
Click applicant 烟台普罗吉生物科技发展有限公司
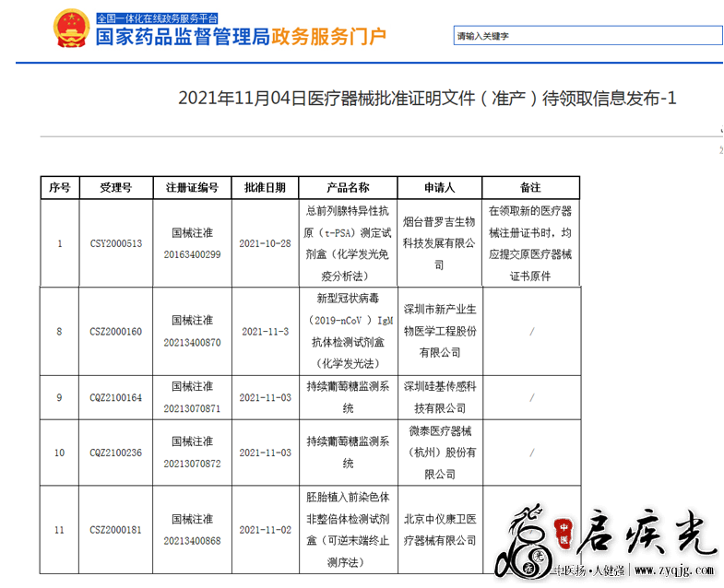pos(439,243)
